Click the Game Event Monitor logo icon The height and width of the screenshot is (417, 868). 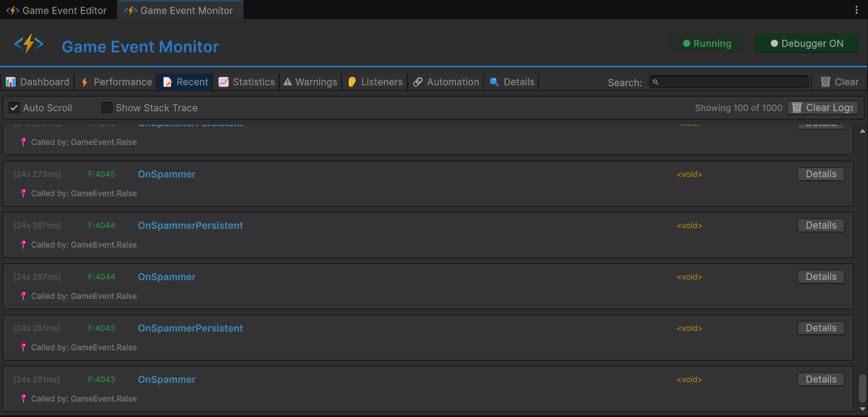tap(29, 44)
